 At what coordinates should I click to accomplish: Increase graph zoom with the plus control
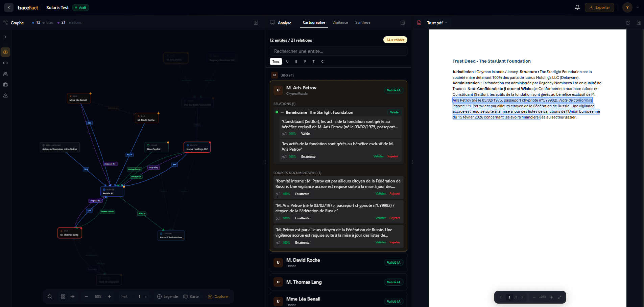pyautogui.click(x=109, y=297)
